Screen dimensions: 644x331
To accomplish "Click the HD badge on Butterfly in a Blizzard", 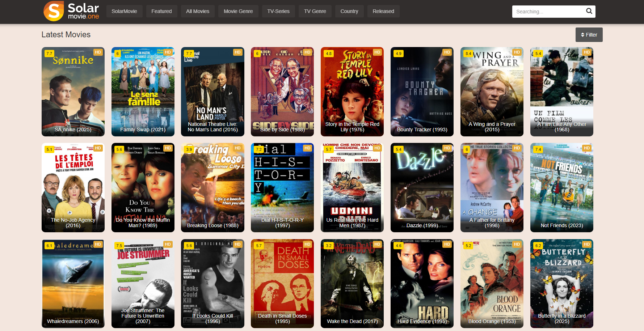I will 586,245.
